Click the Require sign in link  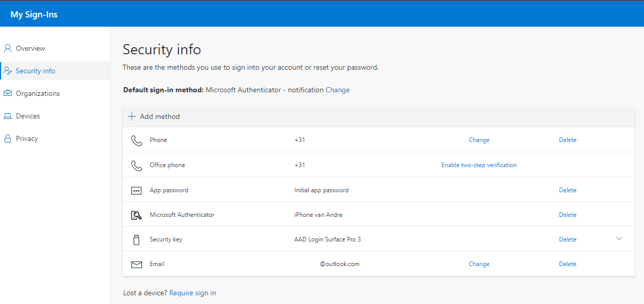(x=192, y=293)
